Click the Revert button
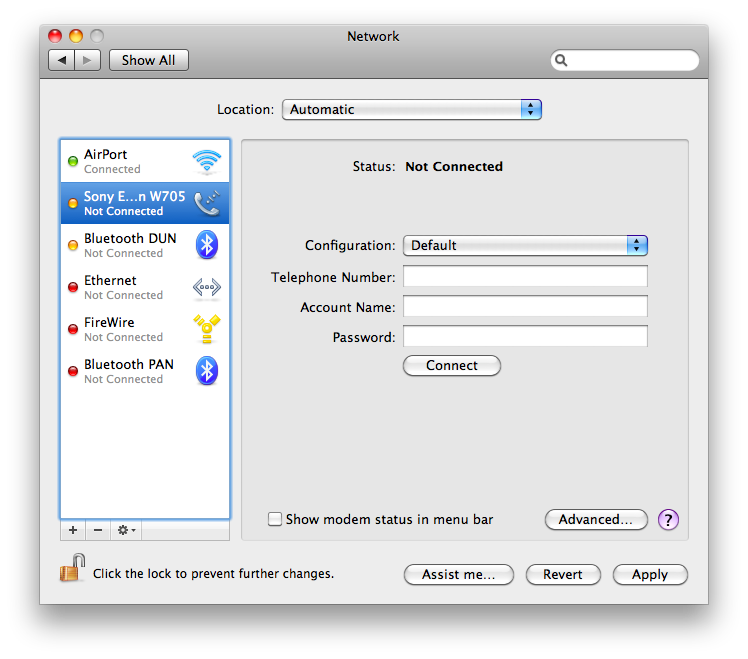This screenshot has width=748, height=659. tap(563, 574)
